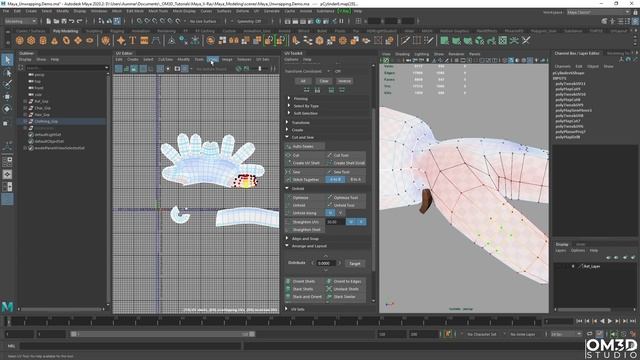The image size is (640, 360).
Task: Toggle first UV Editor toolbar display button
Action: [x=118, y=69]
